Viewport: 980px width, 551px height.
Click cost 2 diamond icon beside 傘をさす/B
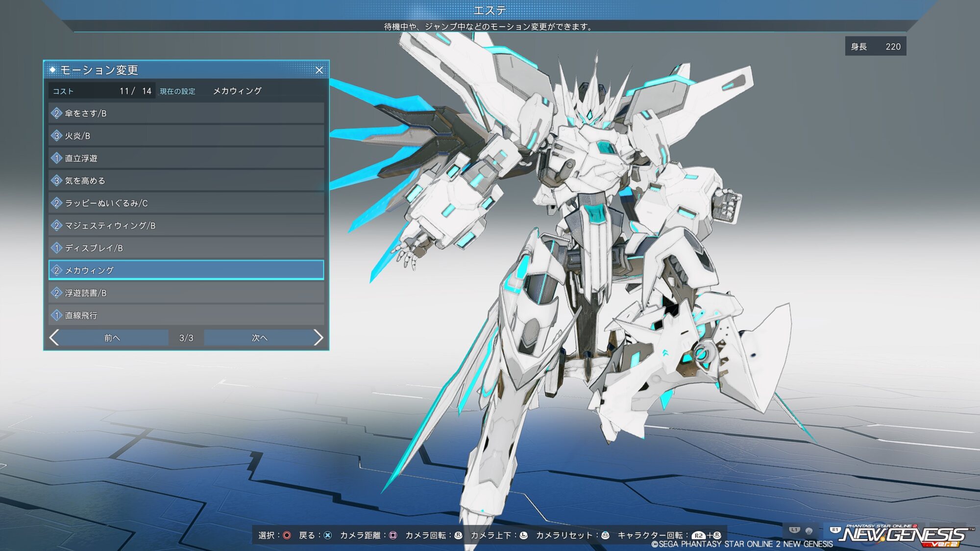click(56, 113)
